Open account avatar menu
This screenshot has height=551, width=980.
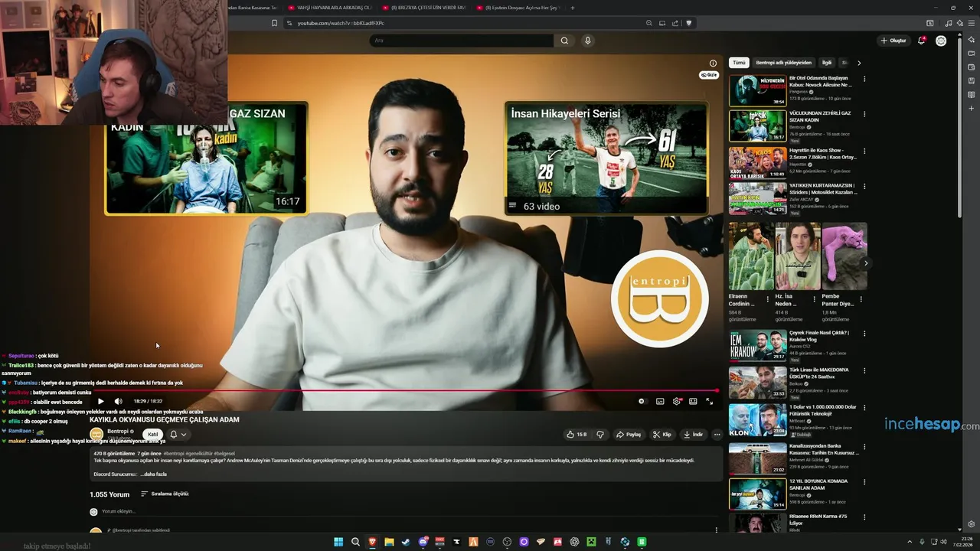941,41
